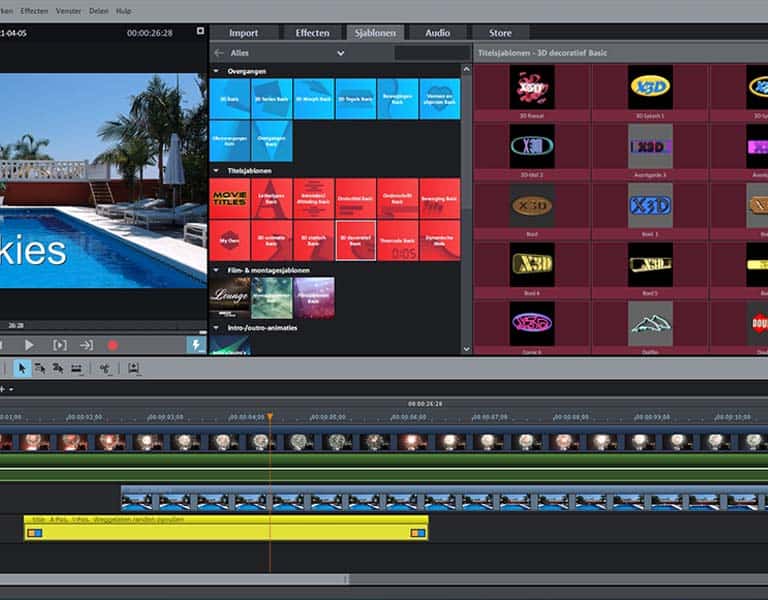Collapse the Overgangen section
This screenshot has width=768, height=600.
216,71
